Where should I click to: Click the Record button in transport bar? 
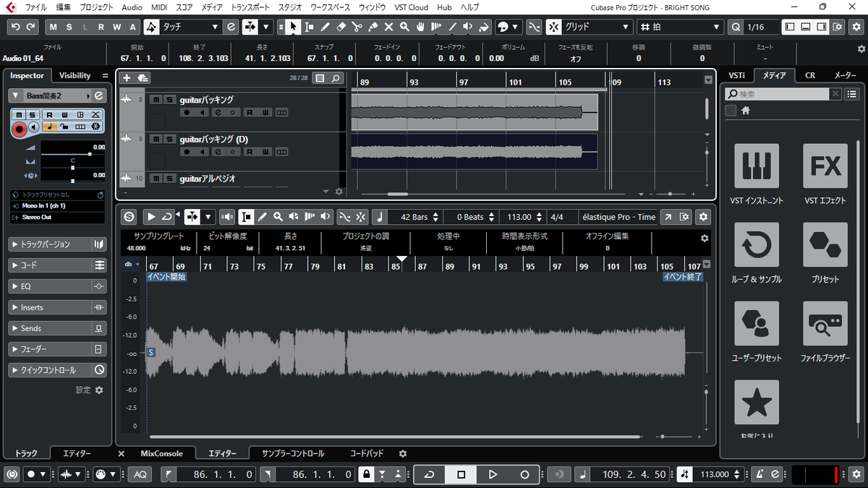coord(524,474)
